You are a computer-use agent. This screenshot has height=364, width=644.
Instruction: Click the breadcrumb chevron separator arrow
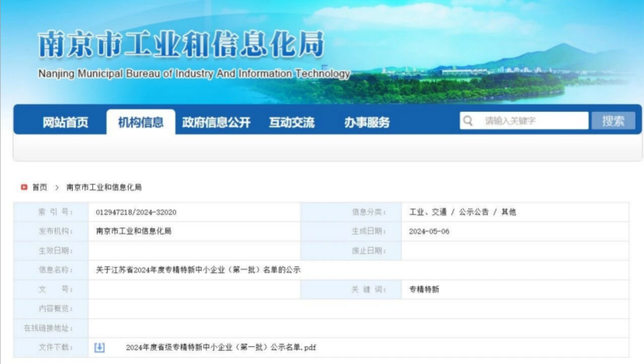point(57,187)
